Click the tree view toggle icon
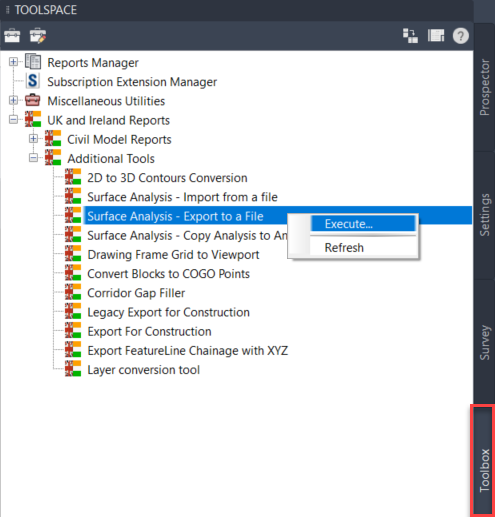 (410, 36)
